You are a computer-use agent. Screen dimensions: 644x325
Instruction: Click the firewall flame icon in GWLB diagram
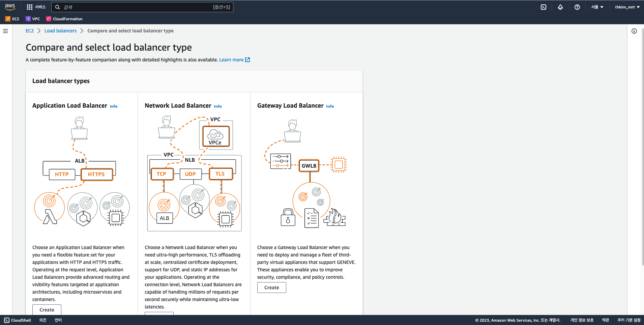click(x=335, y=217)
